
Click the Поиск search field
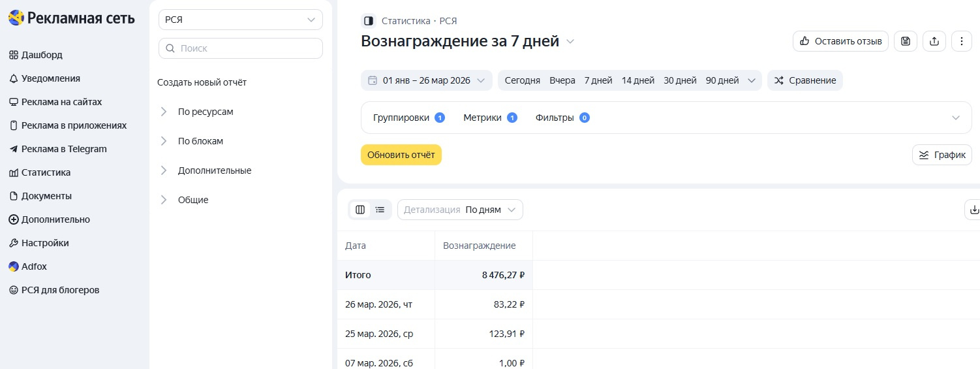coord(240,48)
